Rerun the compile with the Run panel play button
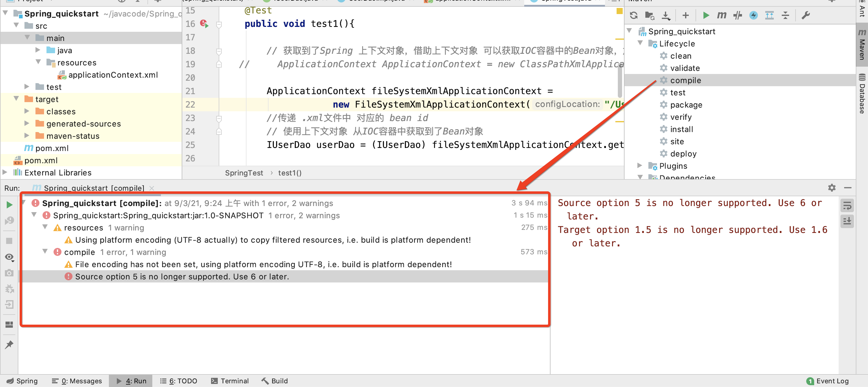Viewport: 868px width, 387px height. coord(9,205)
